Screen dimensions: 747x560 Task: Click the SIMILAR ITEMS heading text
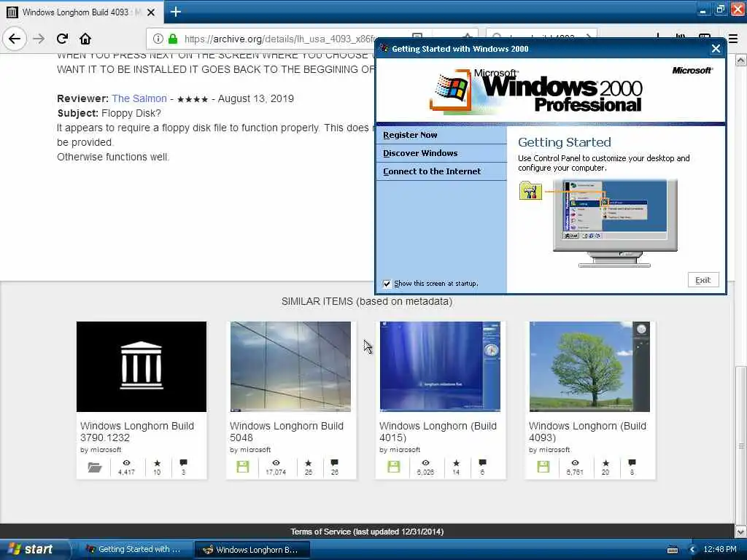pyautogui.click(x=367, y=301)
